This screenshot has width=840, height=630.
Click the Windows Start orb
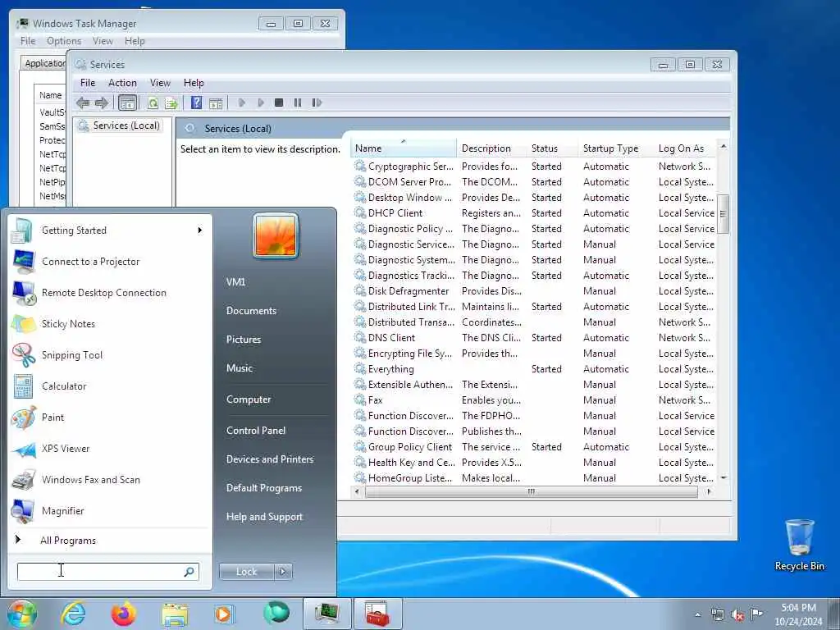point(21,614)
